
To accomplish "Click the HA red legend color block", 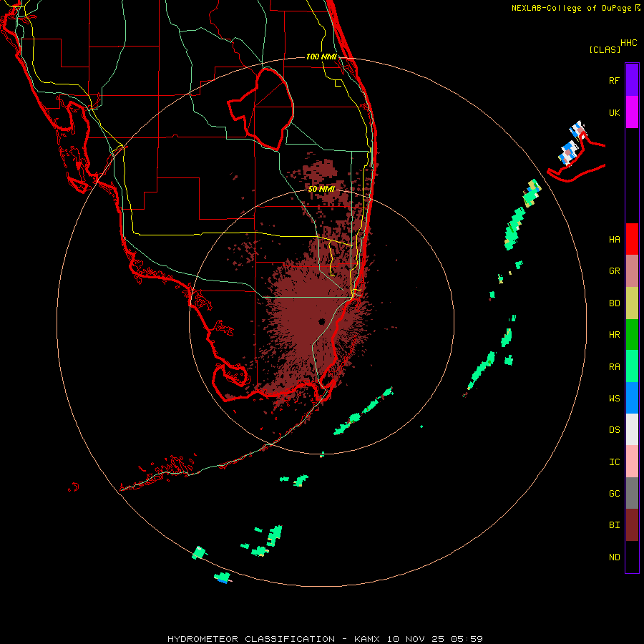I will (632, 239).
